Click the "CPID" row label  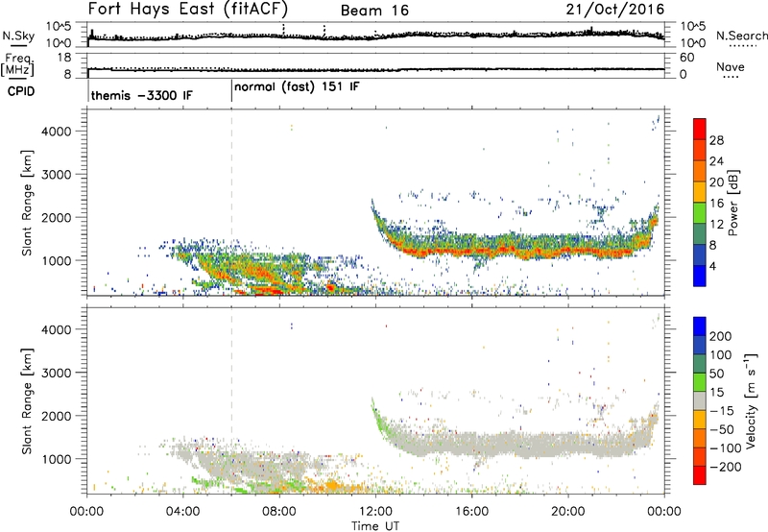click(21, 91)
